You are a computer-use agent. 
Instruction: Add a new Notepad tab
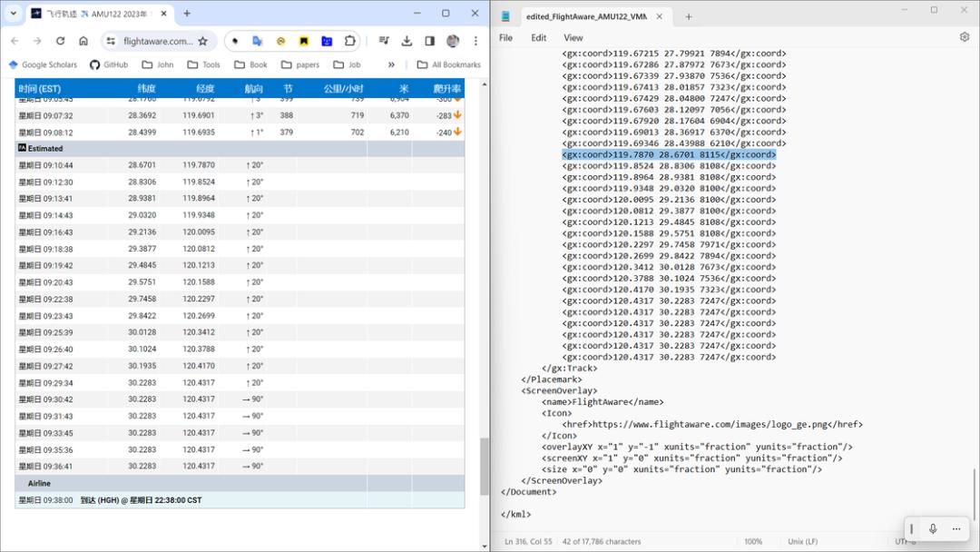pyautogui.click(x=688, y=17)
